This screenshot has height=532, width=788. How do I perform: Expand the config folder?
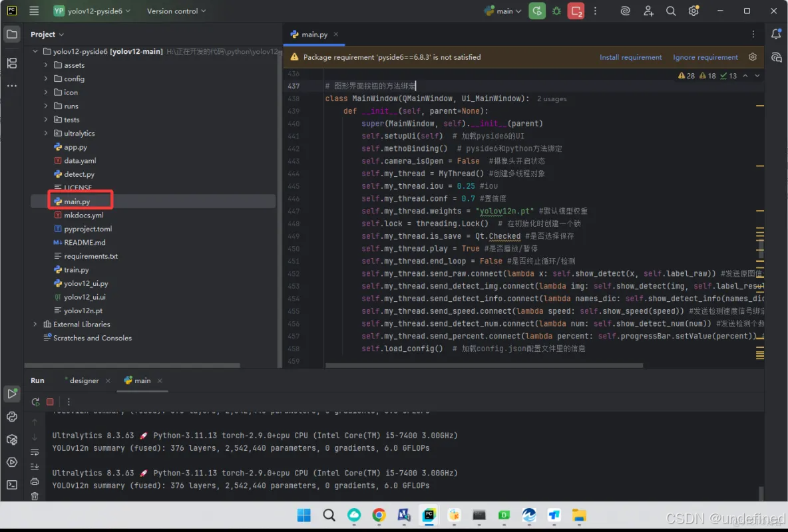[x=46, y=78]
